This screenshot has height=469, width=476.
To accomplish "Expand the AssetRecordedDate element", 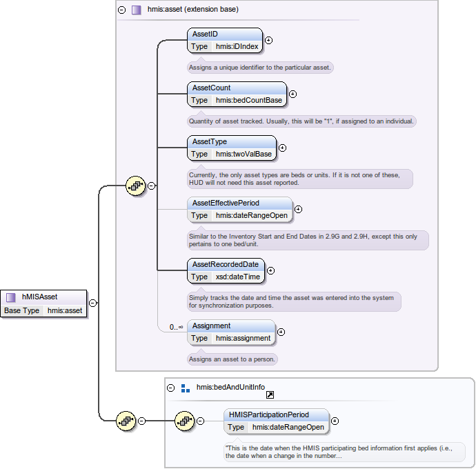I will coord(270,270).
